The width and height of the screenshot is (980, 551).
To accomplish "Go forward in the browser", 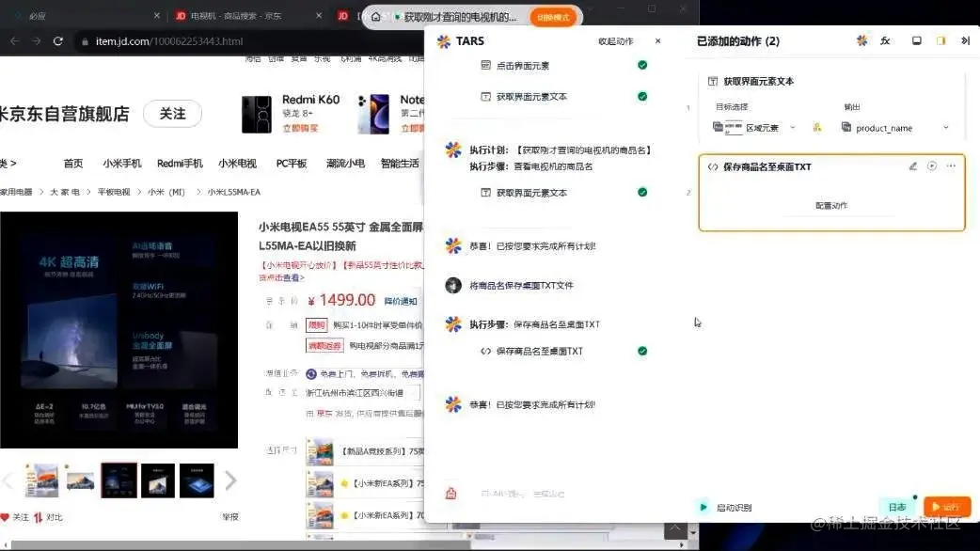I will pyautogui.click(x=37, y=41).
